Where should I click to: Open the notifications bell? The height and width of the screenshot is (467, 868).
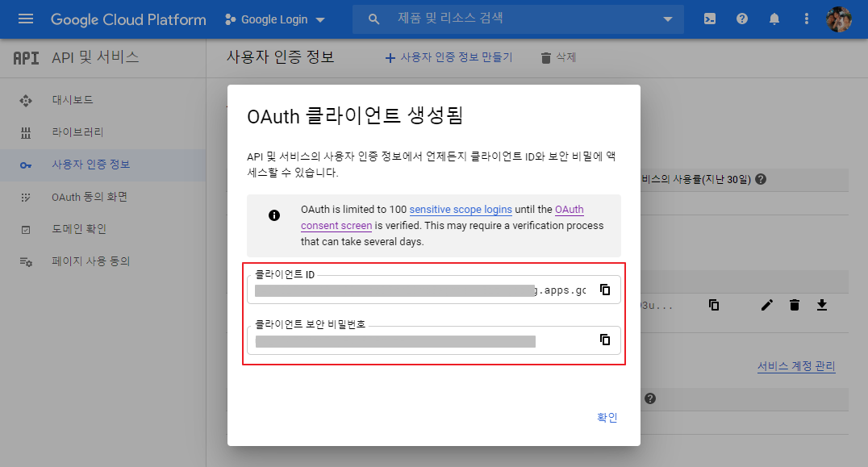[774, 19]
